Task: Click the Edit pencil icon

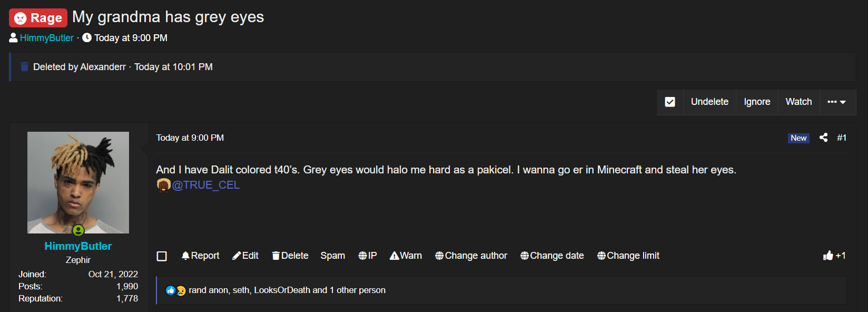Action: [x=237, y=256]
